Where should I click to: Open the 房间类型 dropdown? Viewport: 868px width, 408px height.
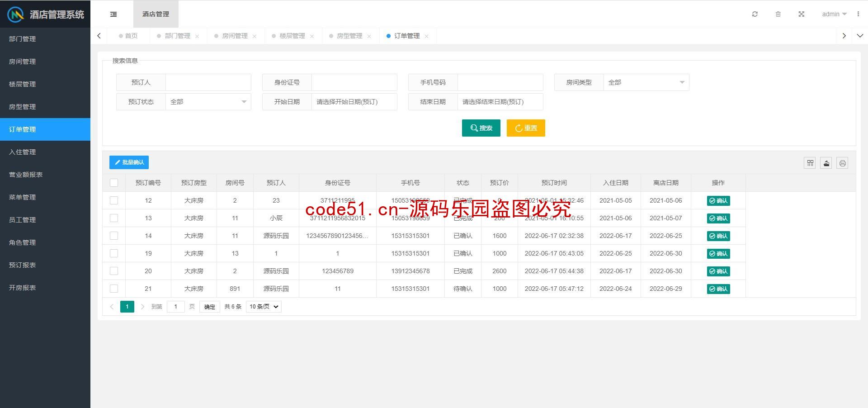(x=646, y=82)
